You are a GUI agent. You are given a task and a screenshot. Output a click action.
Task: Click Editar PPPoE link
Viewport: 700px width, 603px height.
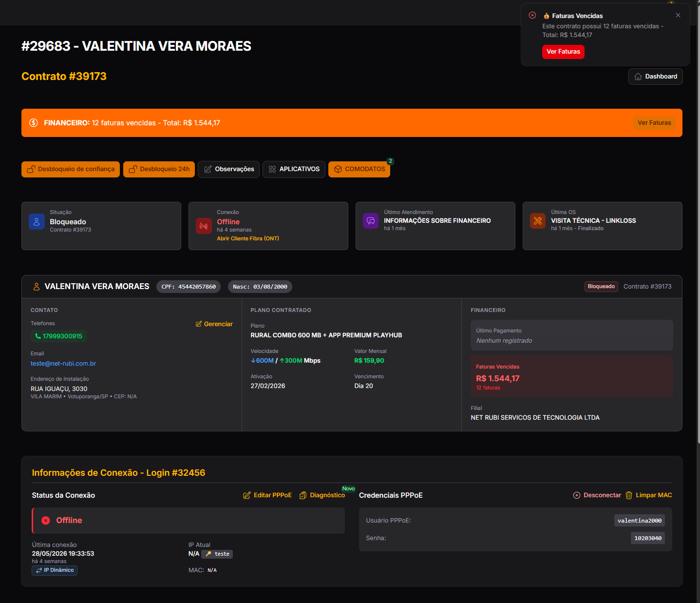[x=267, y=495]
